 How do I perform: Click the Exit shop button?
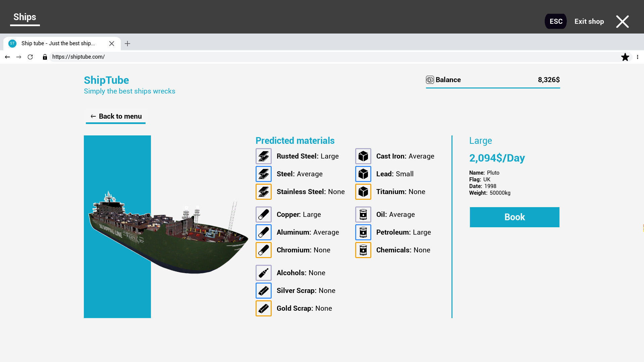(589, 21)
